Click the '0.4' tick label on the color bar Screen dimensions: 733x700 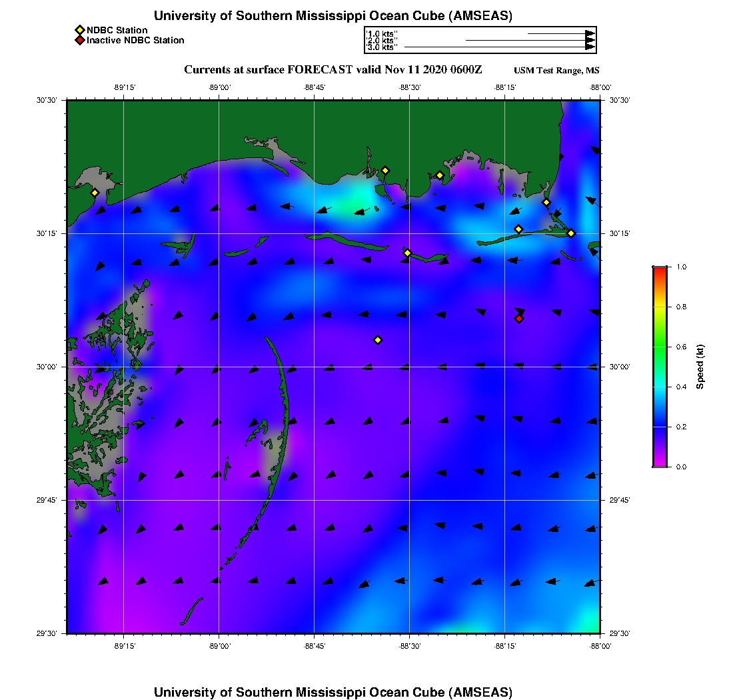point(682,387)
